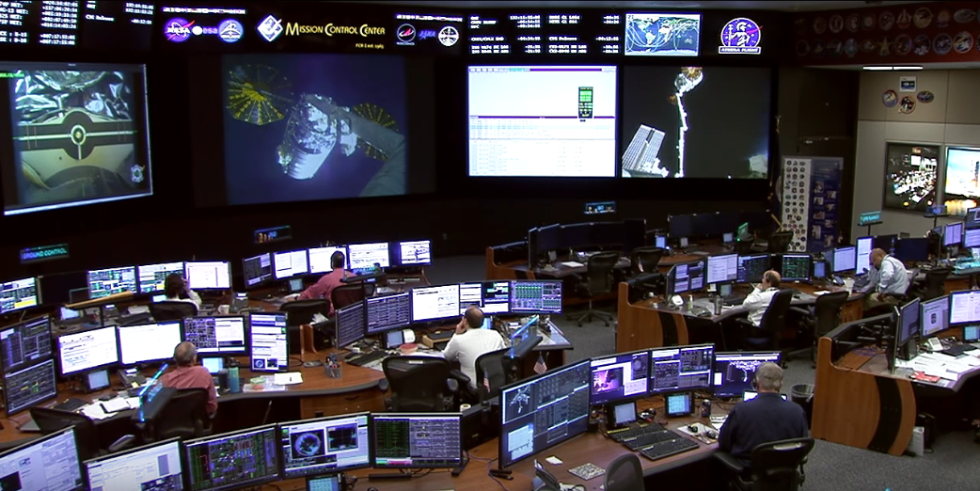Click the Roscosmos logo on the banner

[x=405, y=34]
